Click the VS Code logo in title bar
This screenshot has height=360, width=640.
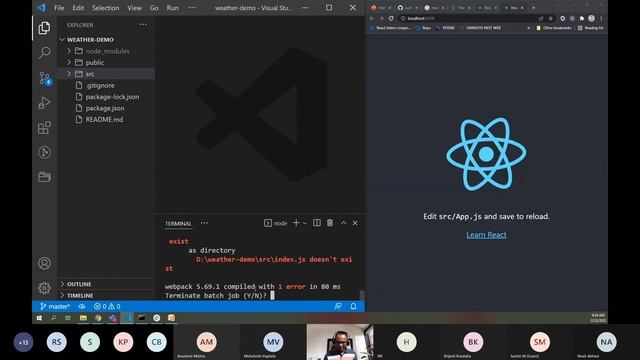41,7
